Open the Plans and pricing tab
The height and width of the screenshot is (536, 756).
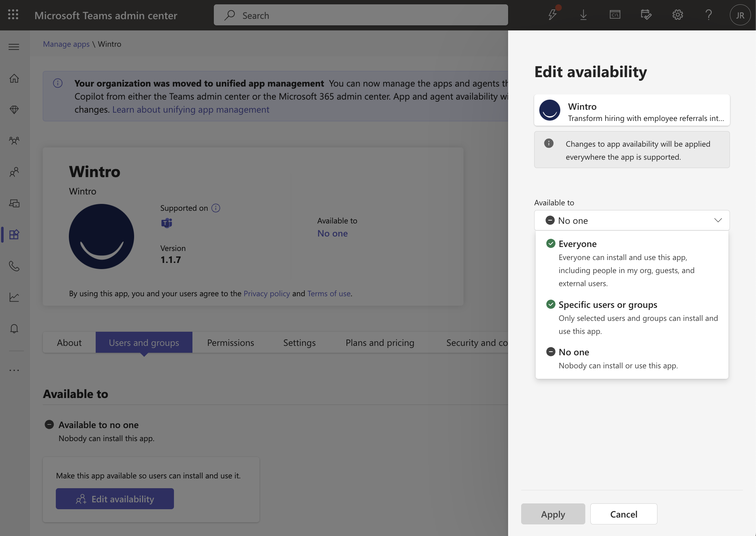[x=380, y=342]
